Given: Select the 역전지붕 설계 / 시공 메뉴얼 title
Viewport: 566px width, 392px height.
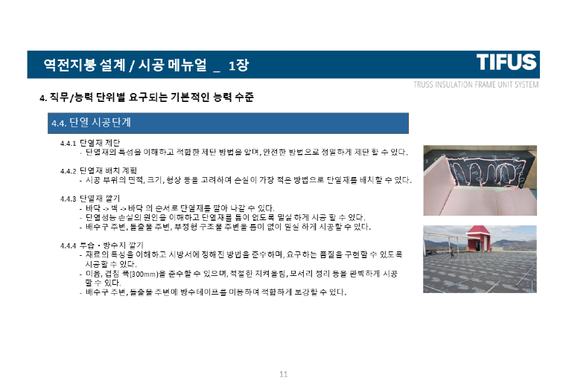Looking at the screenshot, I should coord(123,65).
